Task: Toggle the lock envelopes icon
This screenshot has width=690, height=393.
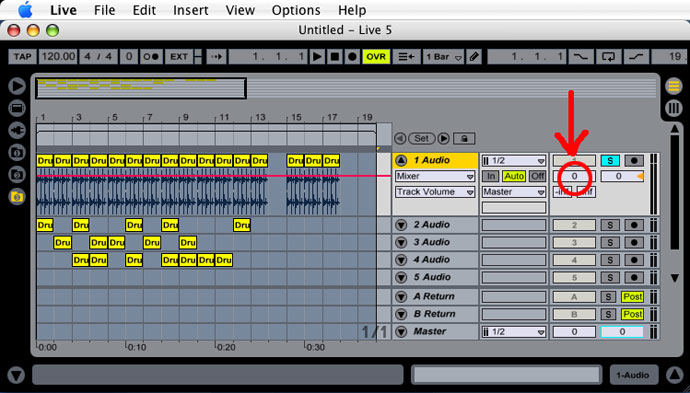Action: pyautogui.click(x=464, y=139)
